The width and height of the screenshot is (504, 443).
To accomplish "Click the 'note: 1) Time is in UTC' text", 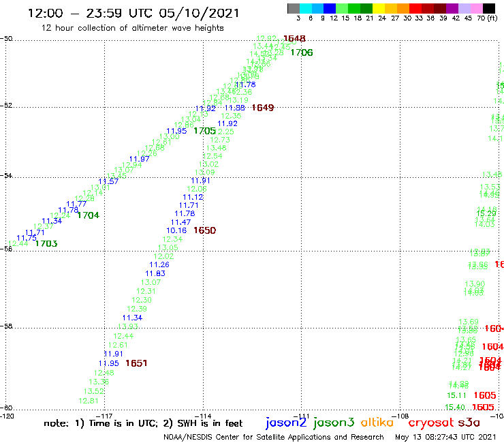I will pyautogui.click(x=101, y=423).
